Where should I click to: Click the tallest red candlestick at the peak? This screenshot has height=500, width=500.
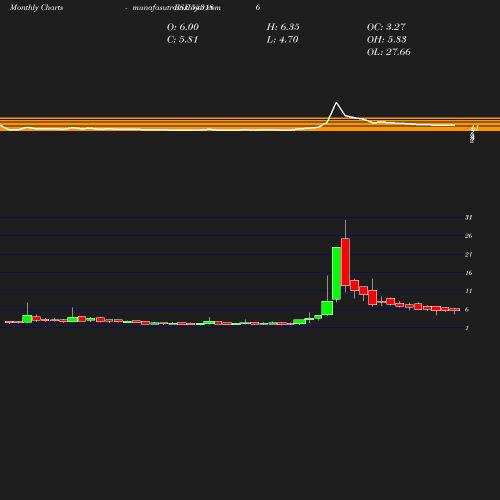[x=345, y=262]
